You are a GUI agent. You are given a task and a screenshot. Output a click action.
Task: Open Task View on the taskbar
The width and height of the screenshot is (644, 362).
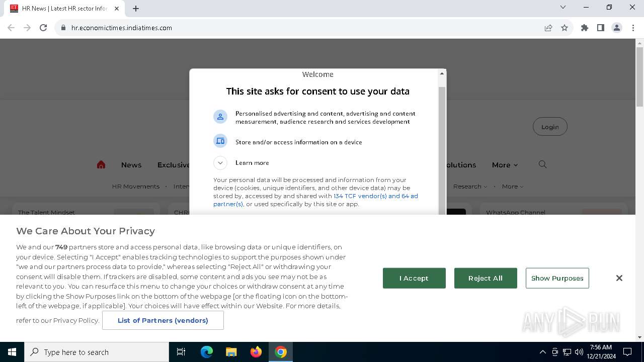[181, 352]
